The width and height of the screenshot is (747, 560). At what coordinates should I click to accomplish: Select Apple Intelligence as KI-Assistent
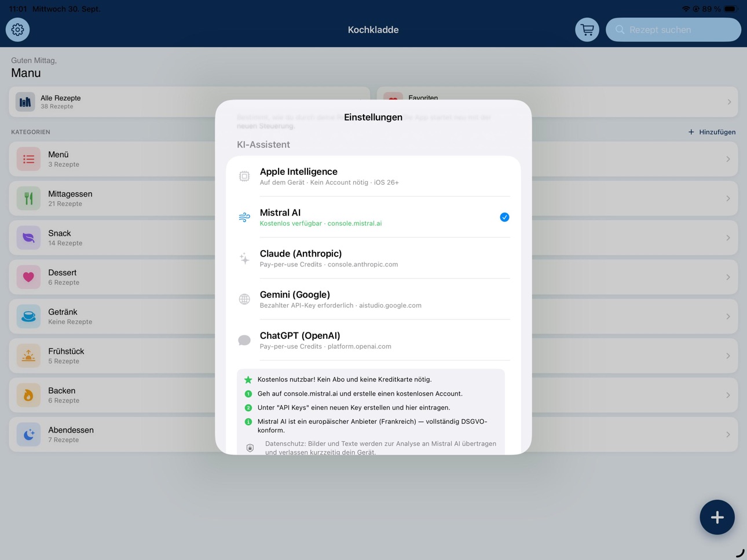tap(373, 176)
